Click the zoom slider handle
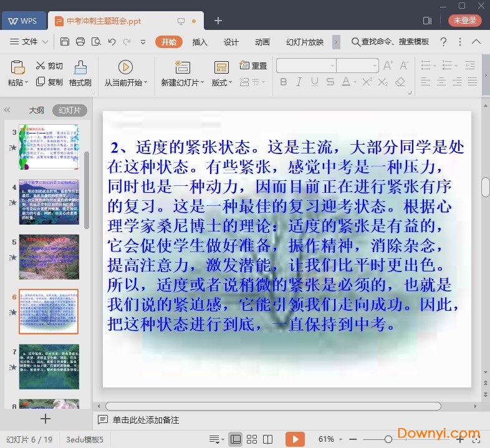The image size is (490, 448). [x=388, y=439]
